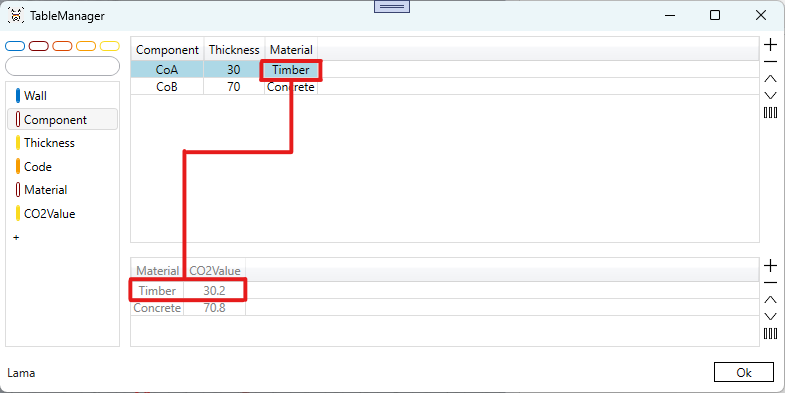Move lower table row down with arrow
The height and width of the screenshot is (393, 785).
(770, 316)
